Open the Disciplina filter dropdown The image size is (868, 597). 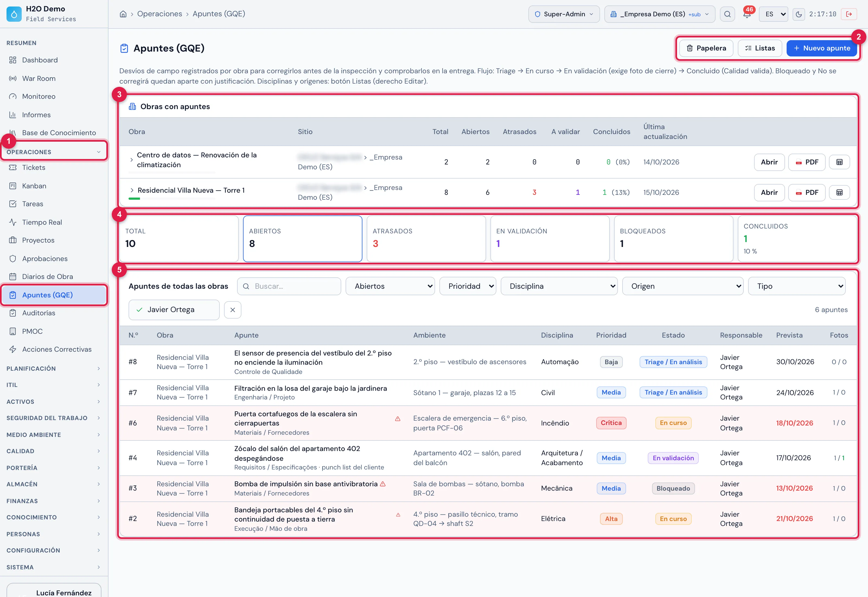(559, 286)
